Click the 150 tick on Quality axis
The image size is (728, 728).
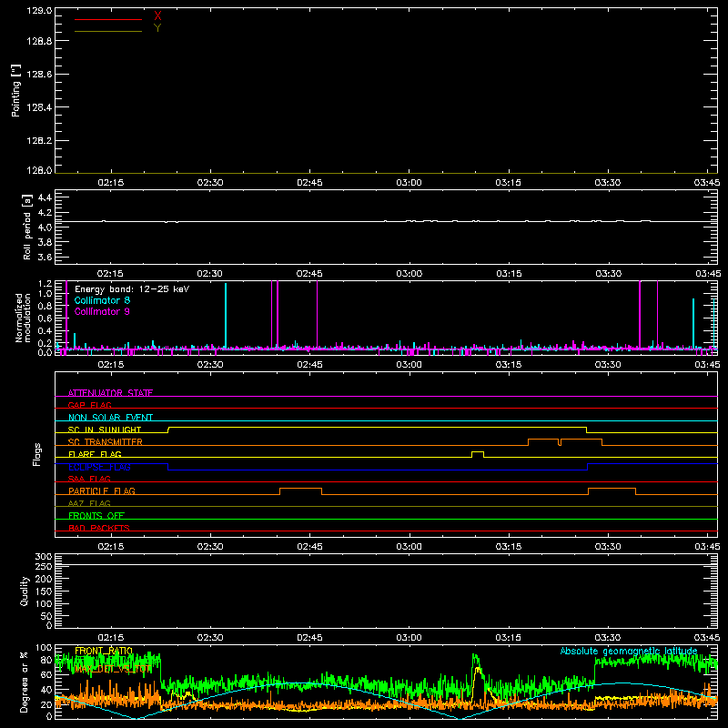coord(43,591)
